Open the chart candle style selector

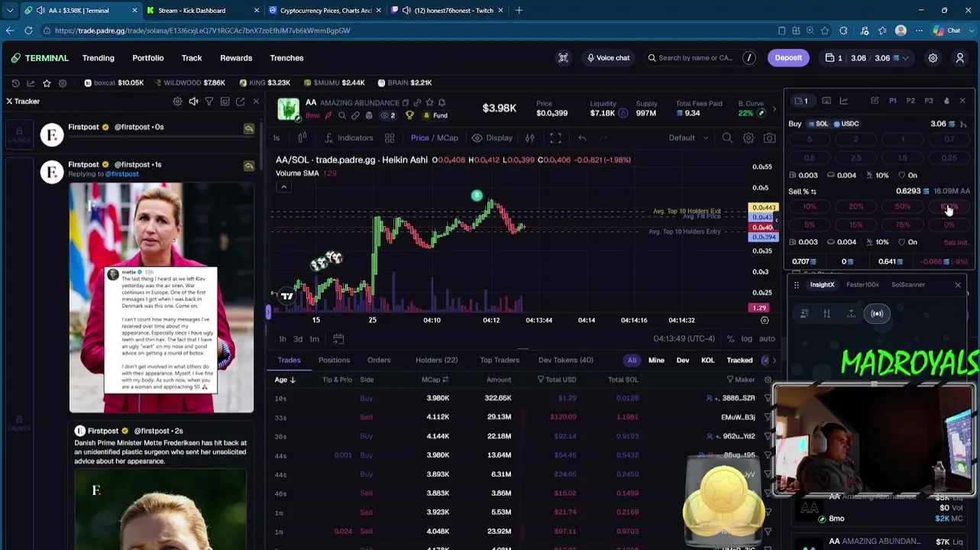tap(302, 138)
